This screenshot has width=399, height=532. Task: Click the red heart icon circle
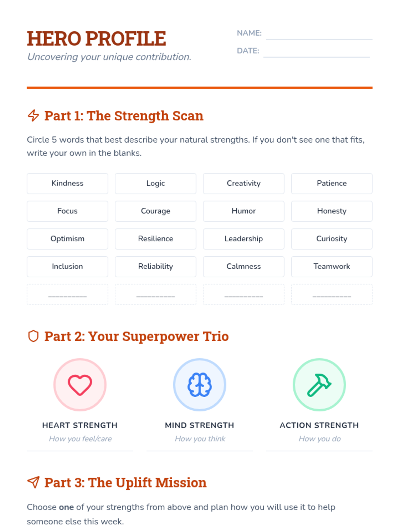pos(80,385)
